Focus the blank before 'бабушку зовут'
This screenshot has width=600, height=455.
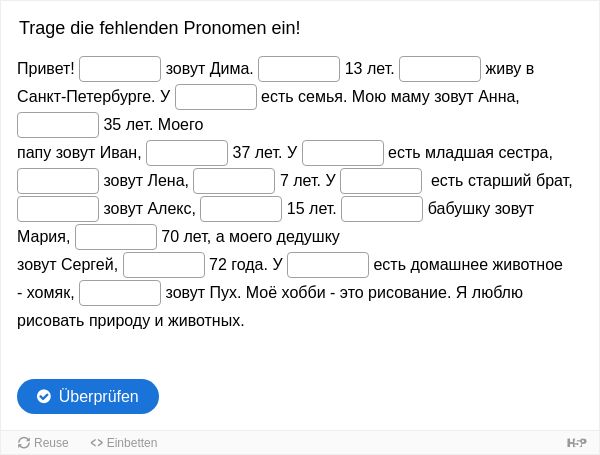tap(382, 209)
